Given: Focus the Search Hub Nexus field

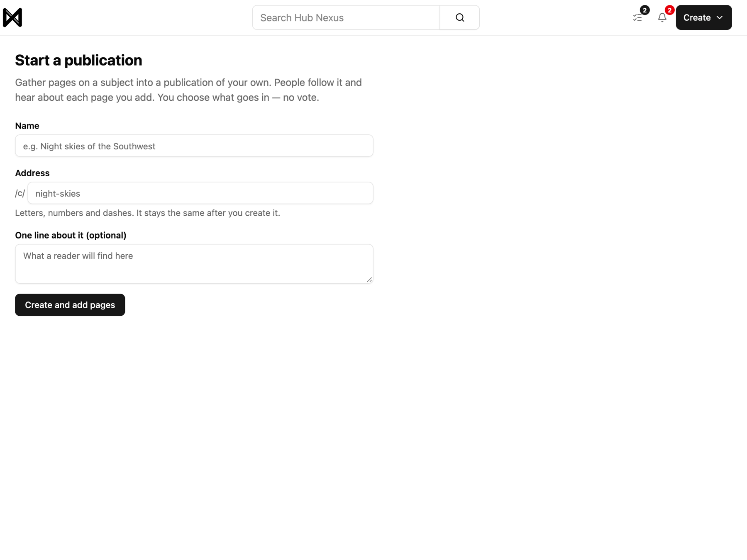Looking at the screenshot, I should (346, 17).
